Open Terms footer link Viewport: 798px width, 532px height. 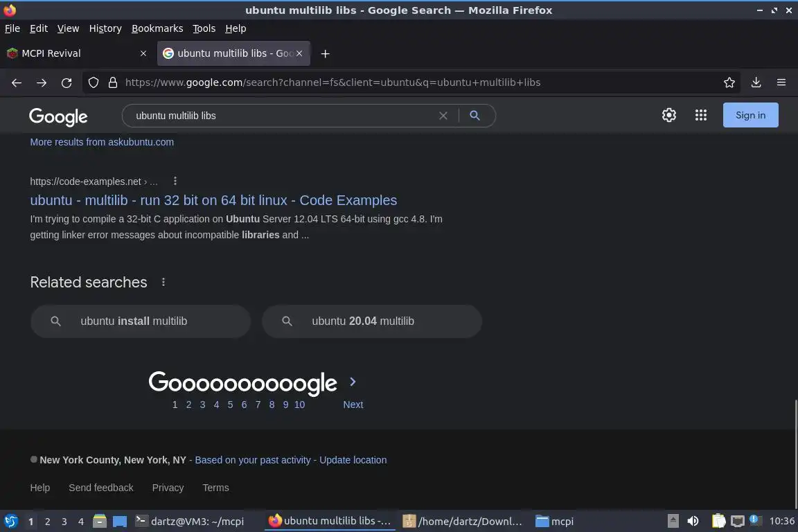[216, 488]
